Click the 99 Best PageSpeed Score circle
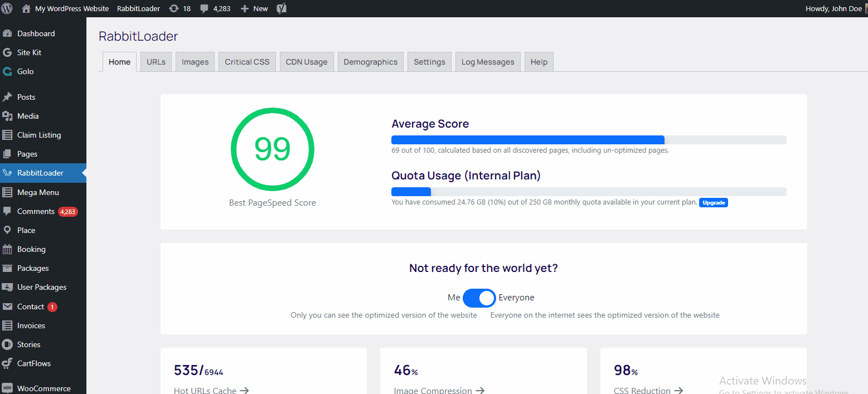The height and width of the screenshot is (394, 868). coord(273,149)
